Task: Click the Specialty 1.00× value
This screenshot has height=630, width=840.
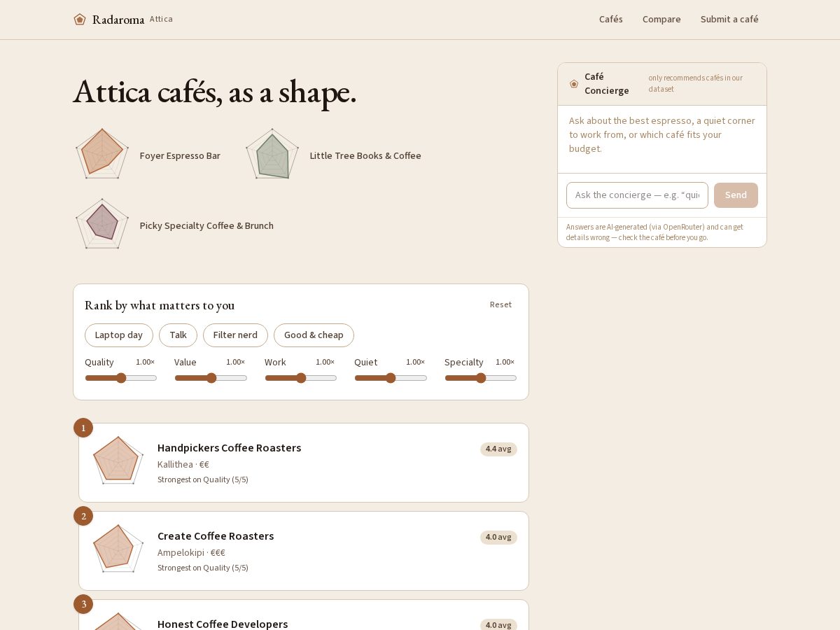Action: point(505,362)
